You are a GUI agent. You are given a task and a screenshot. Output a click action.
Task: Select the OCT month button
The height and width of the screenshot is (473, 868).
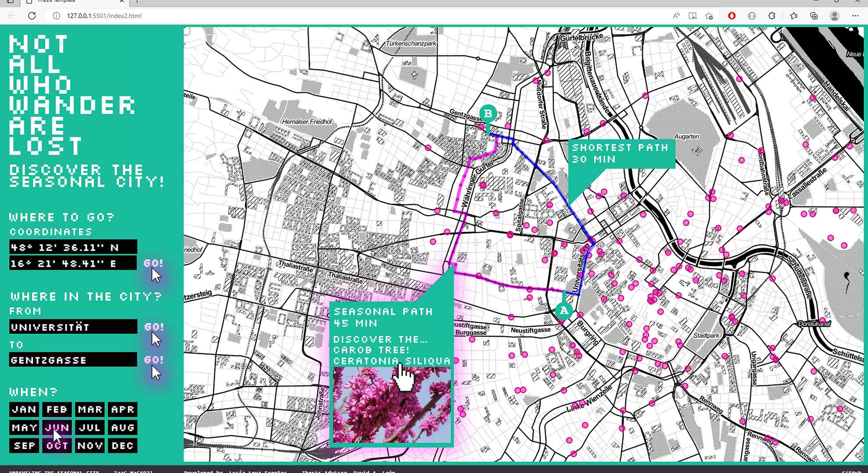point(57,446)
